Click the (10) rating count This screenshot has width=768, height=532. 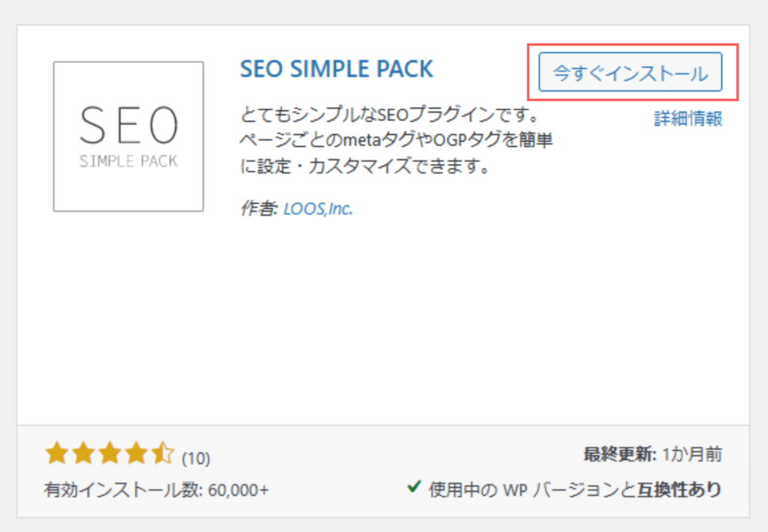(x=196, y=459)
